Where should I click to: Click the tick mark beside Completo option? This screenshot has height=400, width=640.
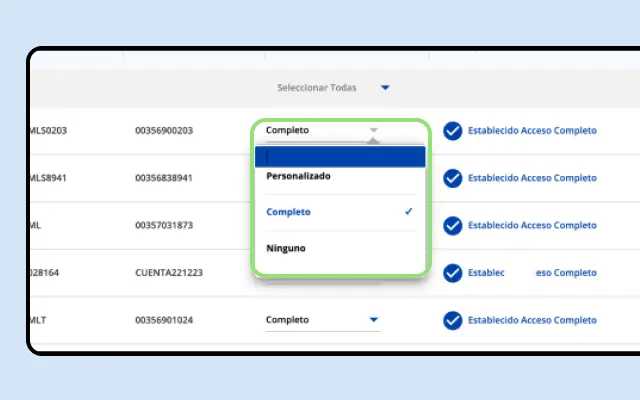(409, 211)
